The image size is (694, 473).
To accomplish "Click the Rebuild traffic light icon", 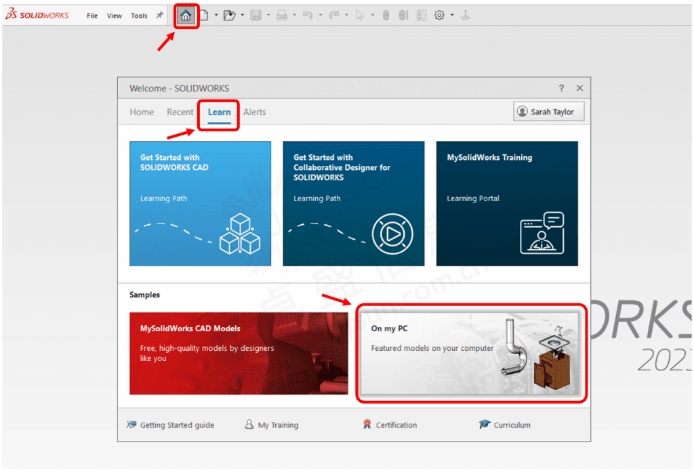I will 386,15.
